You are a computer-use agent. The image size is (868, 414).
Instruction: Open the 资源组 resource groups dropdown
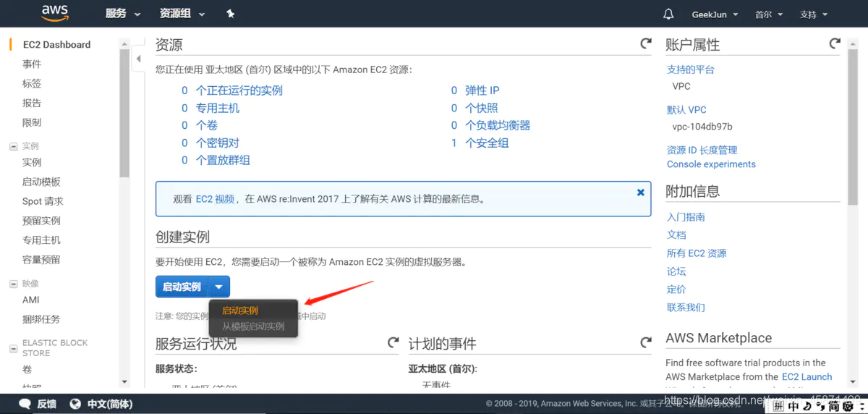(x=182, y=14)
